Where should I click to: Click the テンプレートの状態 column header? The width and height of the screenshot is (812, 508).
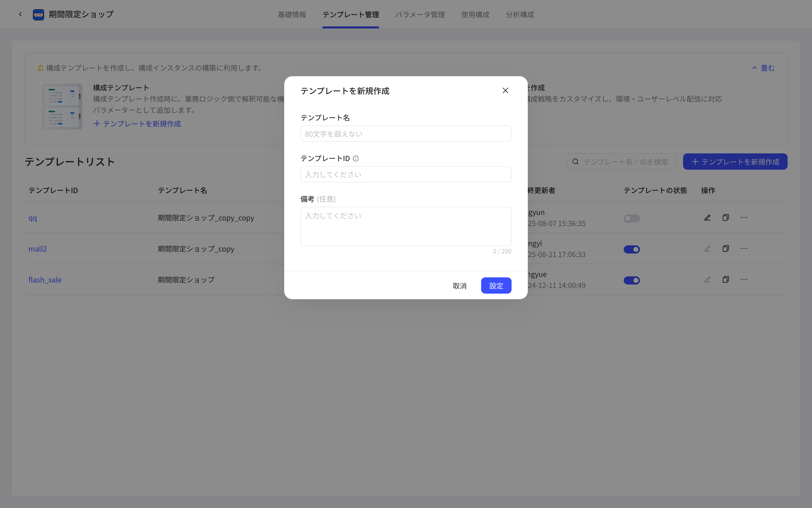point(655,190)
